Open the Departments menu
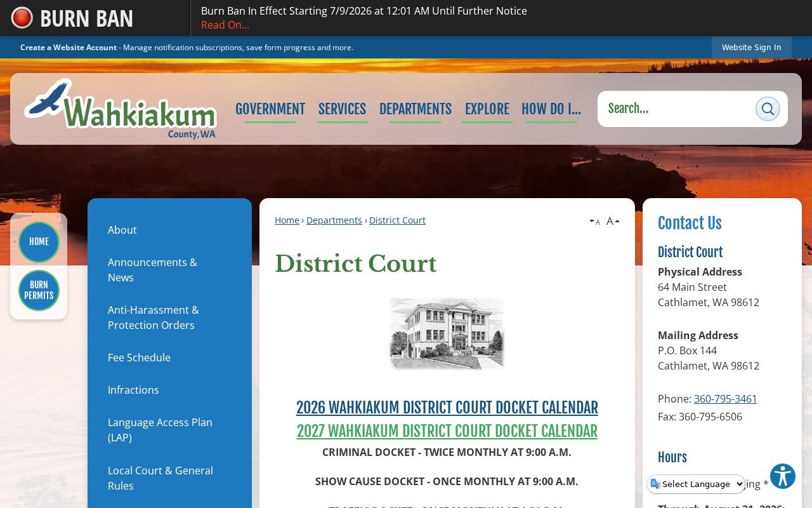The height and width of the screenshot is (508, 812). (x=416, y=109)
